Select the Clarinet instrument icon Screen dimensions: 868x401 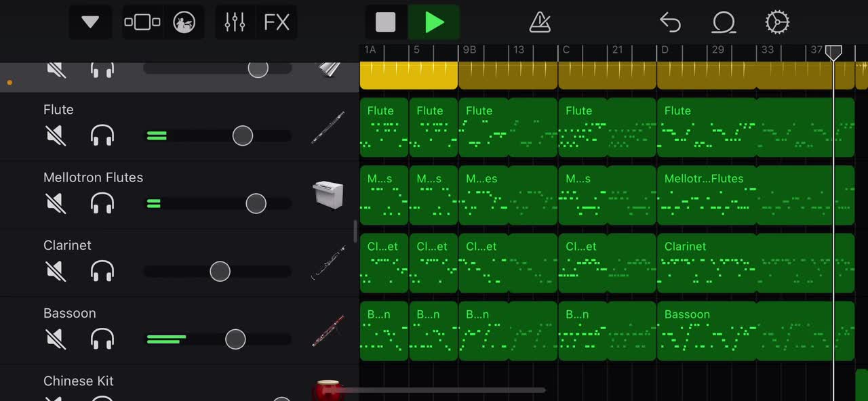click(x=328, y=263)
